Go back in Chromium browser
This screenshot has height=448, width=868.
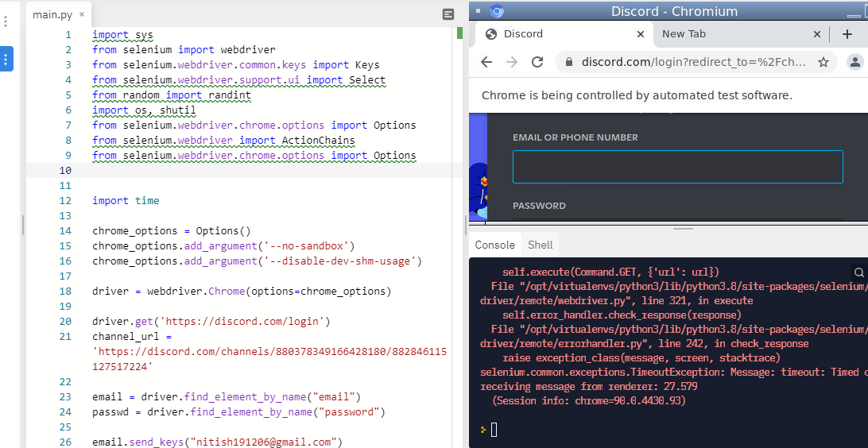tap(486, 62)
